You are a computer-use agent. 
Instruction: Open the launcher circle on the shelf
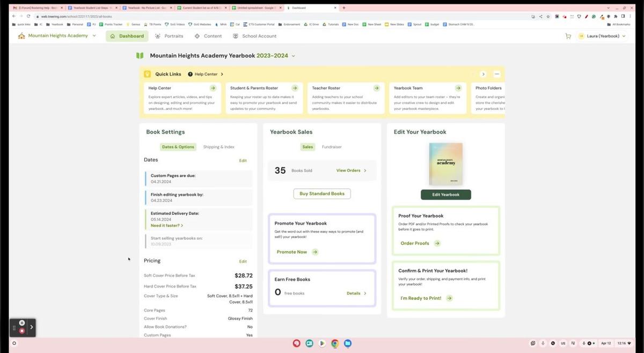pyautogui.click(x=14, y=343)
